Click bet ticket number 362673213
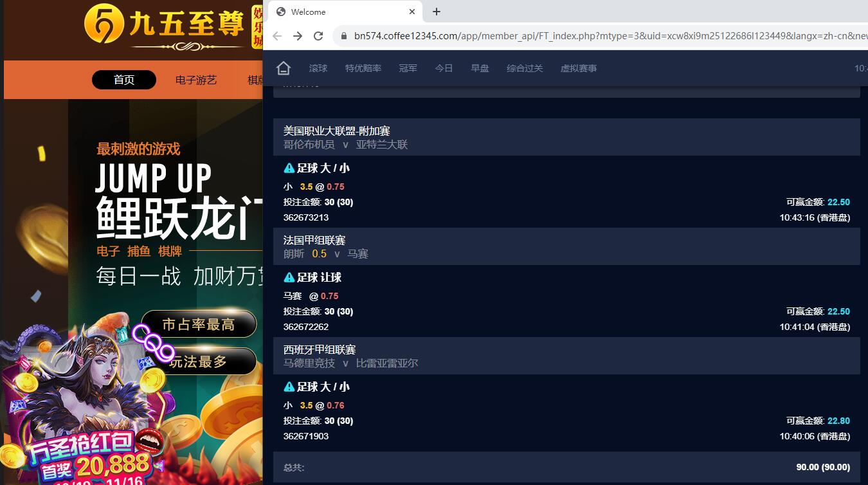The height and width of the screenshot is (485, 868). [x=306, y=217]
